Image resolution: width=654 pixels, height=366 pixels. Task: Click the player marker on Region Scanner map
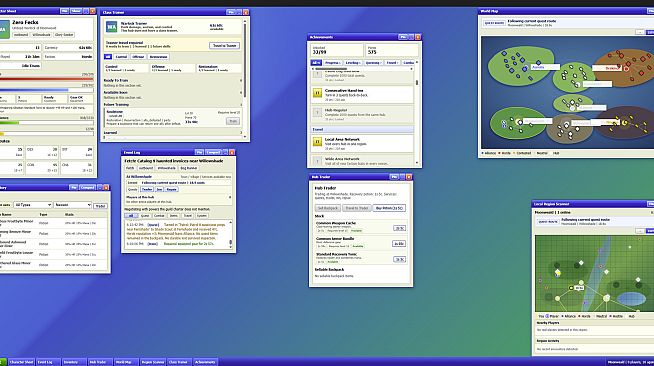click(x=571, y=288)
